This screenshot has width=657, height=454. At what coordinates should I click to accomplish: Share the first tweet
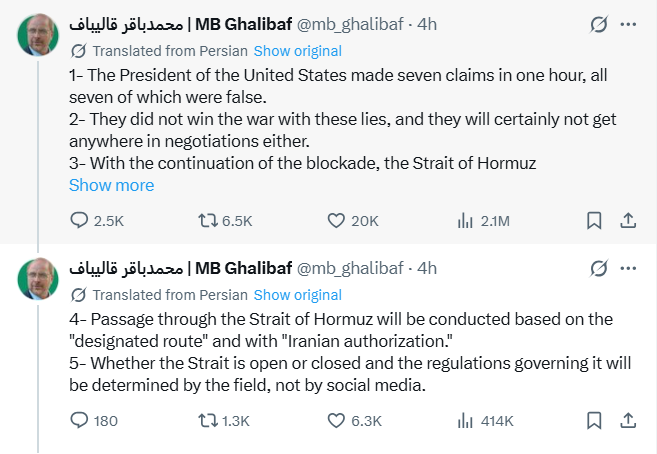(x=628, y=220)
